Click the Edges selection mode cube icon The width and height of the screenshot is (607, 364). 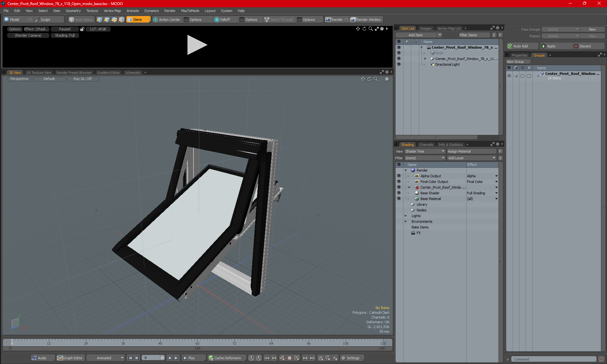click(x=107, y=20)
